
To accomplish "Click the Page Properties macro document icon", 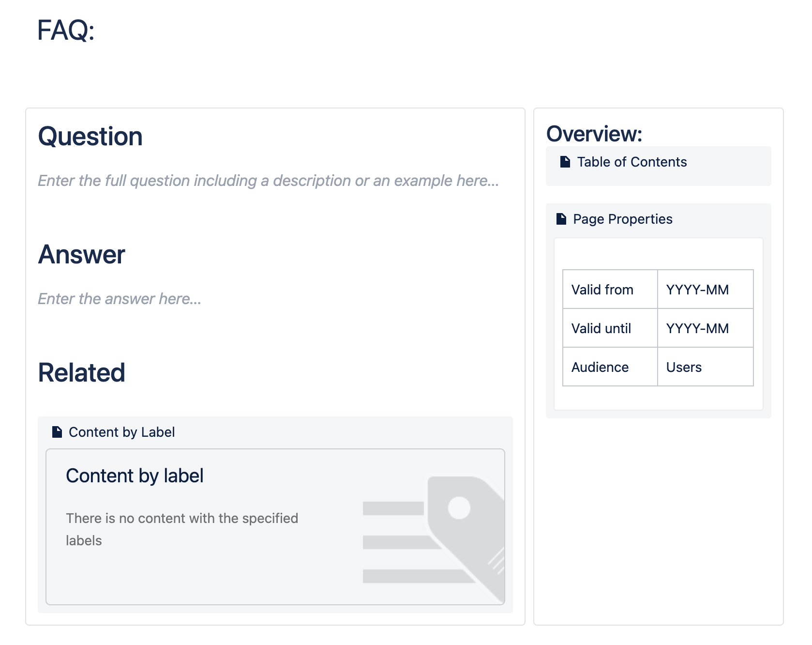I will pos(561,219).
